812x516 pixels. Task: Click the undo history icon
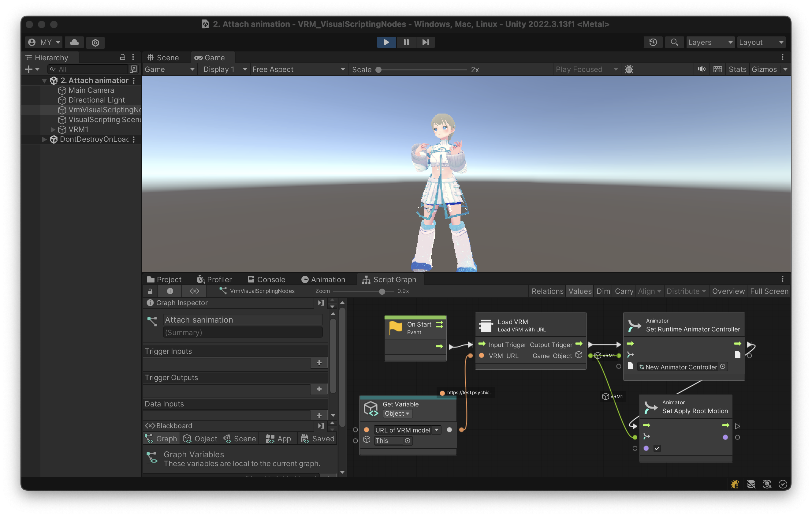(653, 42)
